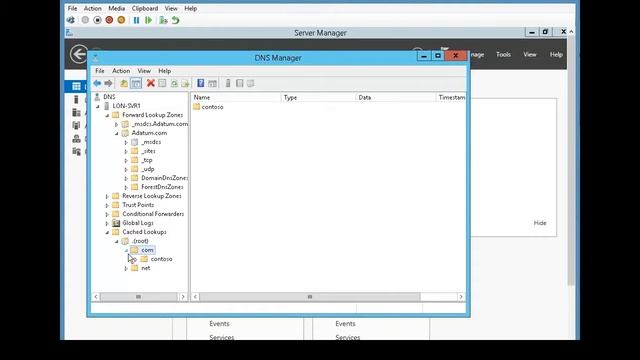Select the com folder in tree
This screenshot has height=360, width=640.
pos(147,250)
